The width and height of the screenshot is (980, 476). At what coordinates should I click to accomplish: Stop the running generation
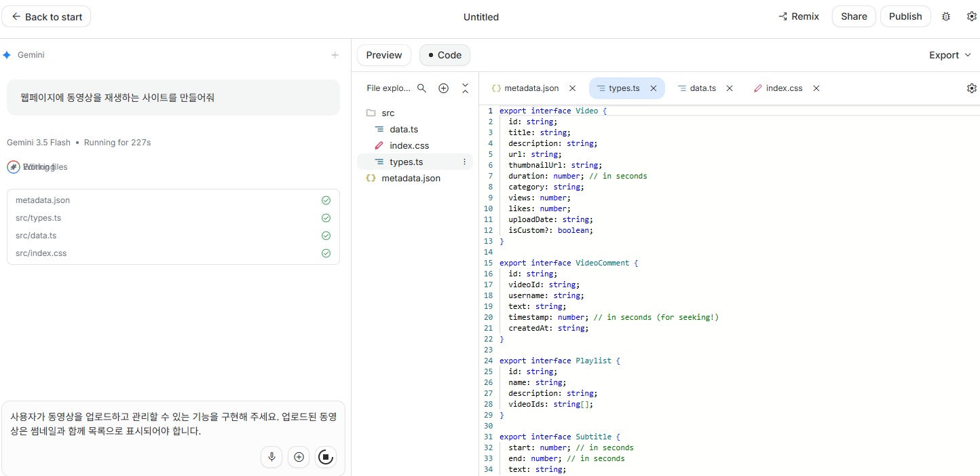[x=326, y=457]
